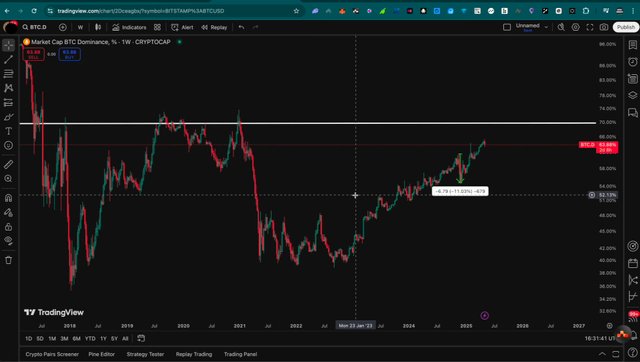Select the text annotation tool

point(9,131)
